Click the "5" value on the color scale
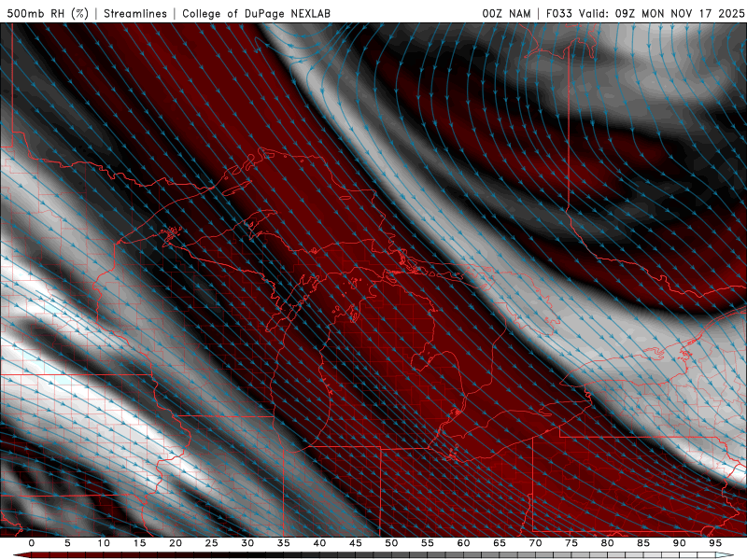The image size is (747, 560). 67,543
